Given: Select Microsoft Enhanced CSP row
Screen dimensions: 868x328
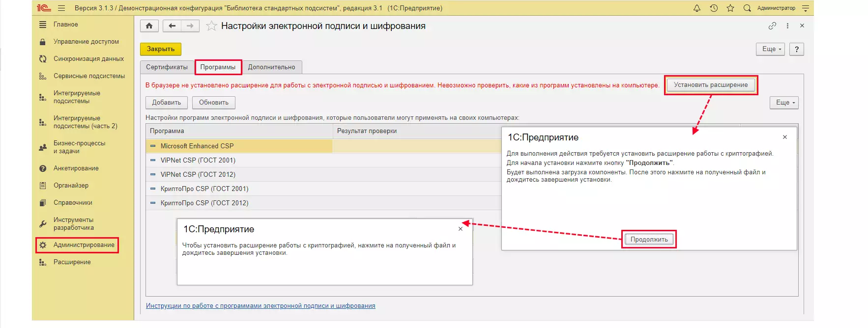Looking at the screenshot, I should (323, 146).
